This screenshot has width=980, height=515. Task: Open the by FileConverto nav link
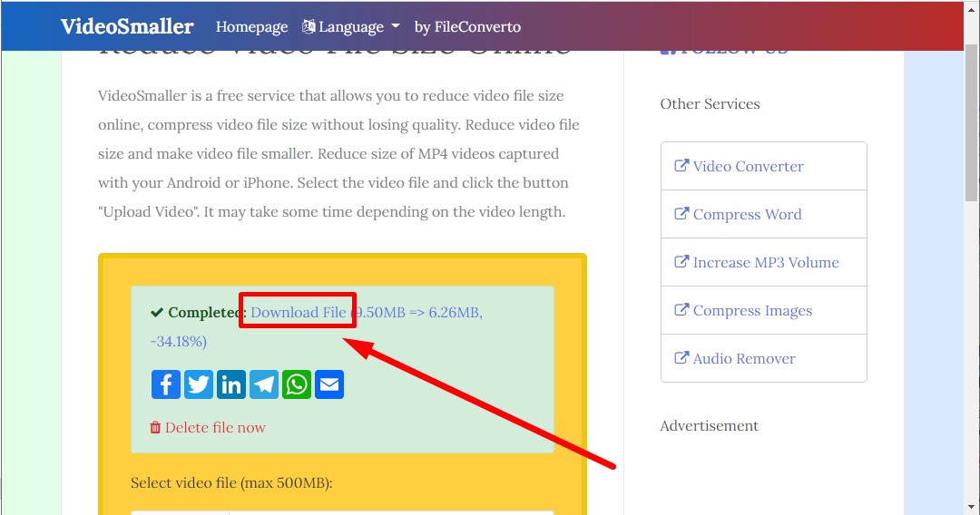[x=467, y=26]
